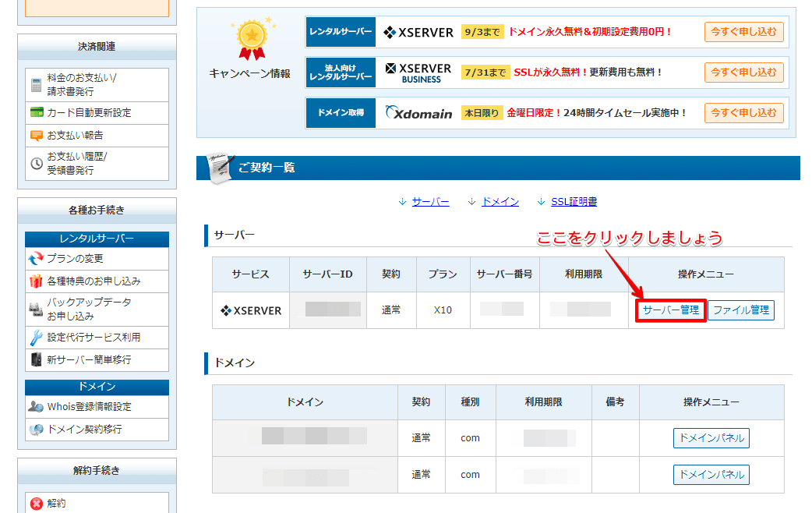Click the calculator icon beside 料金のお支払い
Viewport: 812px width, 513px height.
click(x=37, y=85)
